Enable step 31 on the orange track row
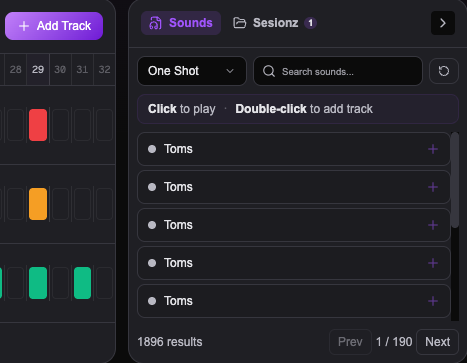467x363 pixels. (82, 204)
